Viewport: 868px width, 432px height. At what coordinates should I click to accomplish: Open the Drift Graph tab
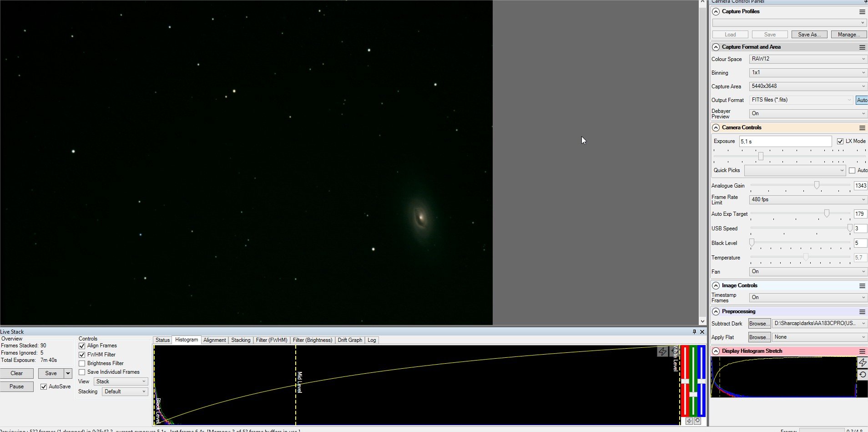(x=350, y=341)
